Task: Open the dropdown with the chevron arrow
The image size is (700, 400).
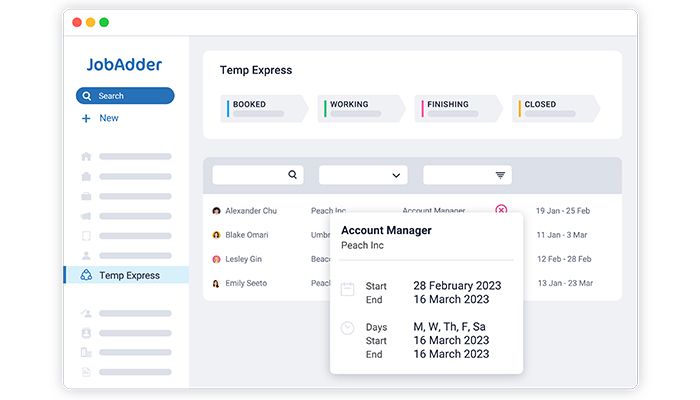Action: click(x=363, y=175)
